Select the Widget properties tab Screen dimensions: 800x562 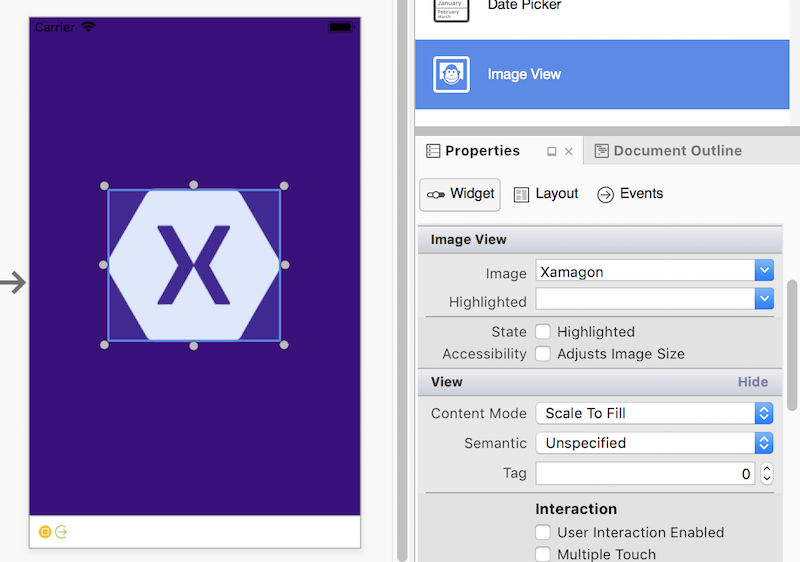(x=460, y=194)
